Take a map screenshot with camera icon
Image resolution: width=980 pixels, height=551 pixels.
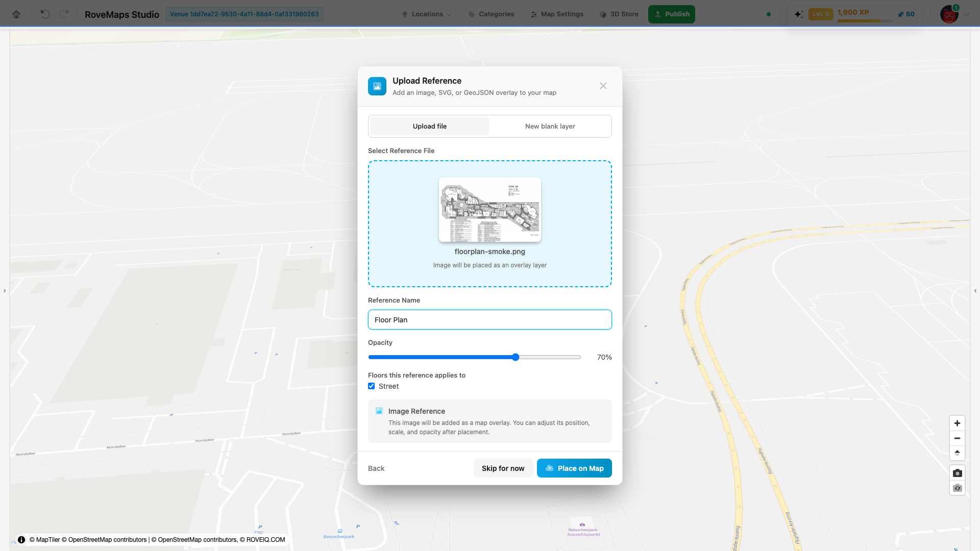click(x=957, y=473)
